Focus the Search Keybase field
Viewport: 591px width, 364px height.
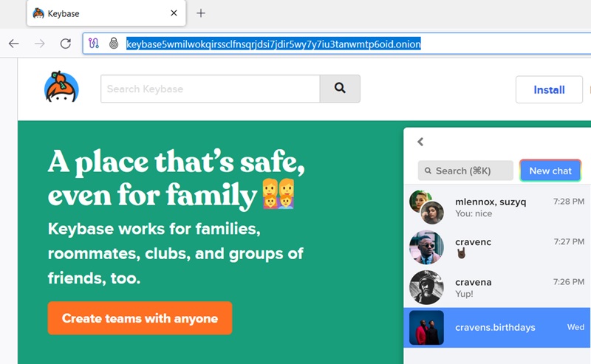(210, 89)
